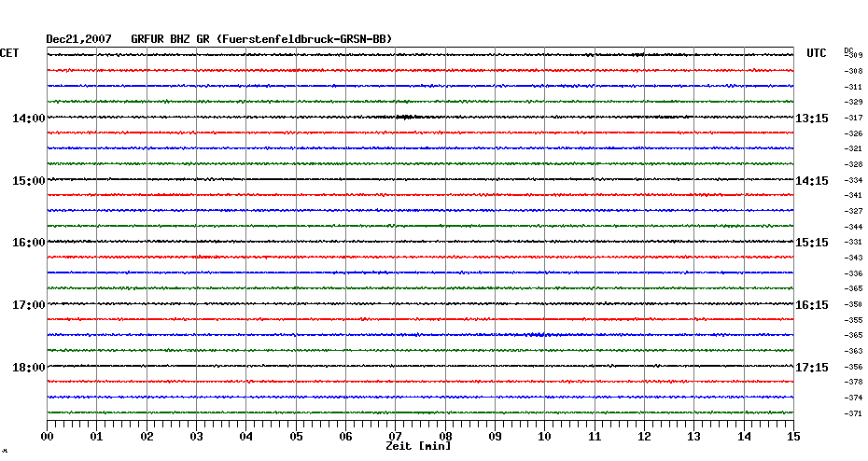Click minute tick label 07 on x-axis
The width and height of the screenshot is (868, 461).
click(x=395, y=436)
